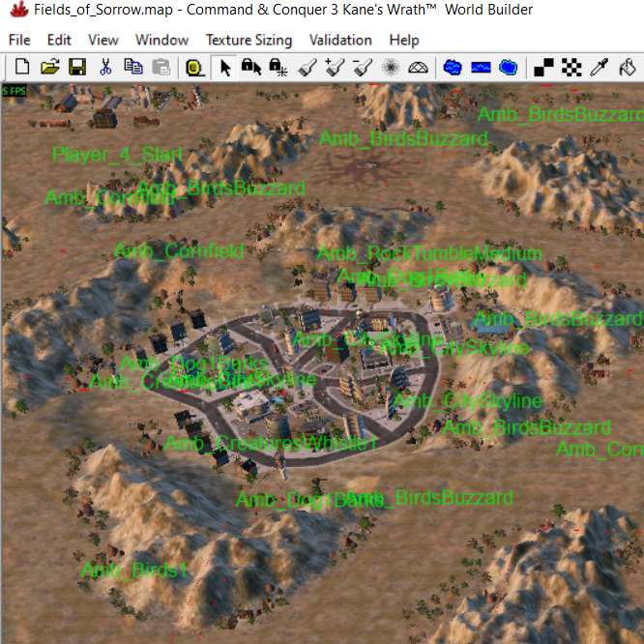
Task: Select the checkerboard large tile tool
Action: click(571, 68)
